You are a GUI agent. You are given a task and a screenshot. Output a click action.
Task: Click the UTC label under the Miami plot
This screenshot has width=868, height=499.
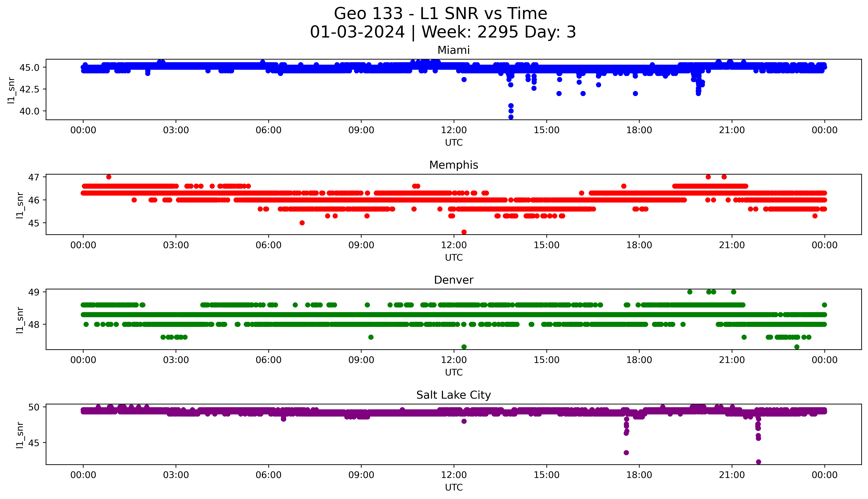coord(454,143)
